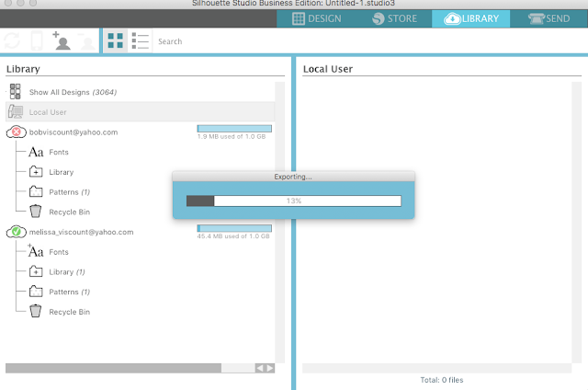Click the Library panel heading

(x=23, y=69)
